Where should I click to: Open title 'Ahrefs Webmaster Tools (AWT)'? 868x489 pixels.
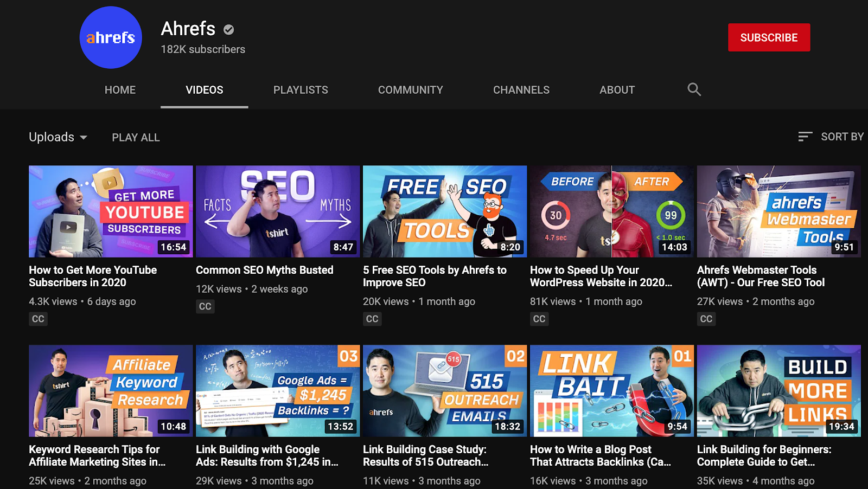(x=761, y=276)
